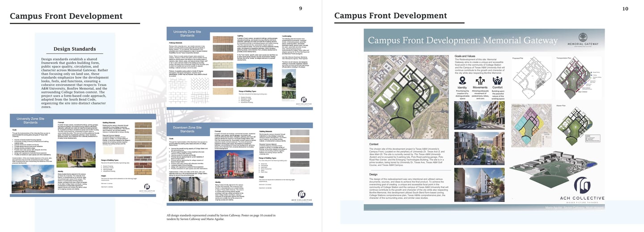
Task: Click the 'Design' heading on the poster
Action: pos(373,174)
